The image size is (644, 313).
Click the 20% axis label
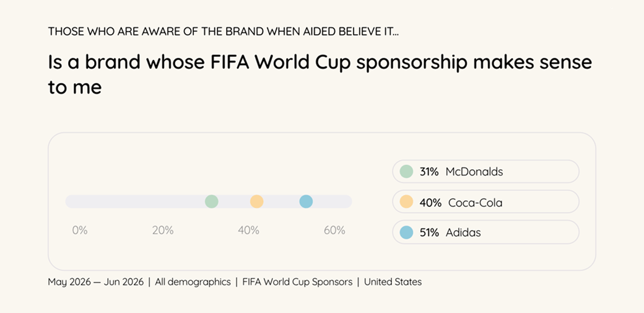pos(163,231)
